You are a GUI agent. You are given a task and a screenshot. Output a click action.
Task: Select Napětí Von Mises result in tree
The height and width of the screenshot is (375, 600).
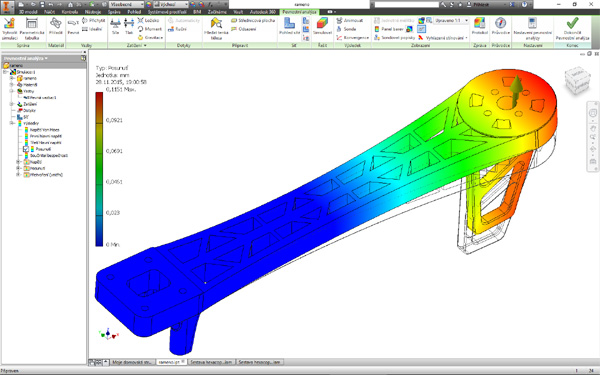point(44,130)
